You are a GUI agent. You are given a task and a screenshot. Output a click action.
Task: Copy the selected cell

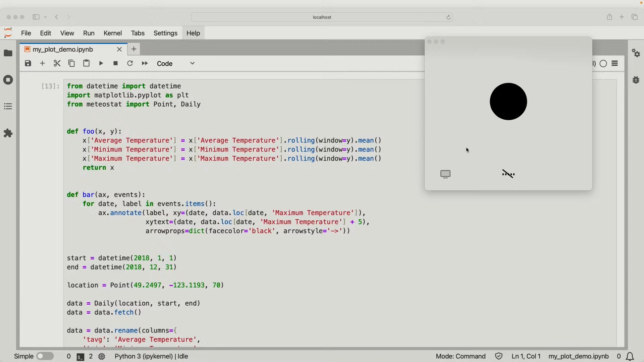click(71, 63)
